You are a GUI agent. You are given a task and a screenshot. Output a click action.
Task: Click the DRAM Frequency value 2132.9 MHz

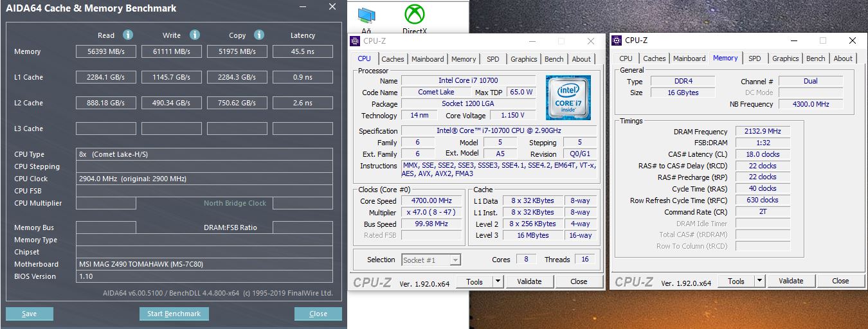[x=763, y=132]
